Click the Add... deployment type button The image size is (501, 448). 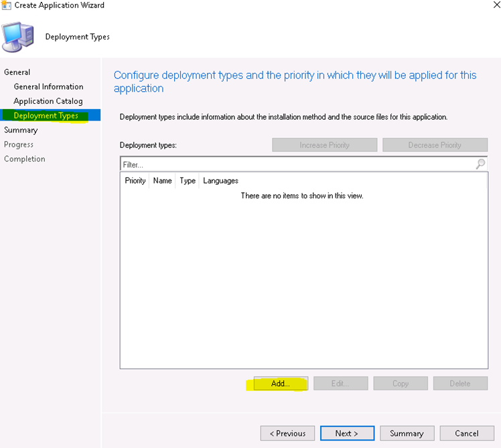[281, 383]
